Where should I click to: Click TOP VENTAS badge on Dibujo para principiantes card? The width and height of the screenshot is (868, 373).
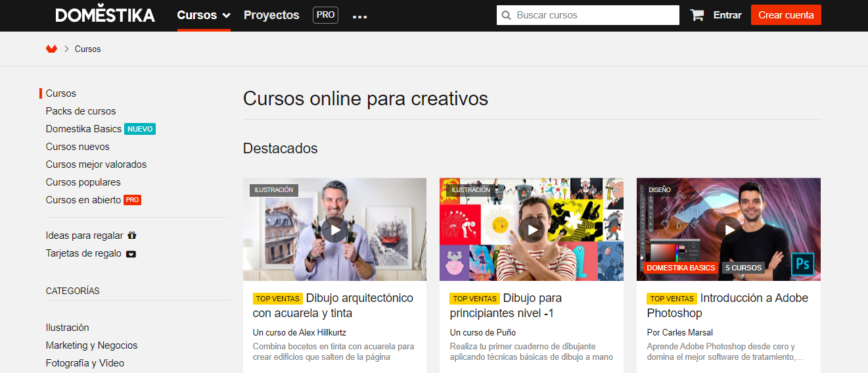coord(475,299)
